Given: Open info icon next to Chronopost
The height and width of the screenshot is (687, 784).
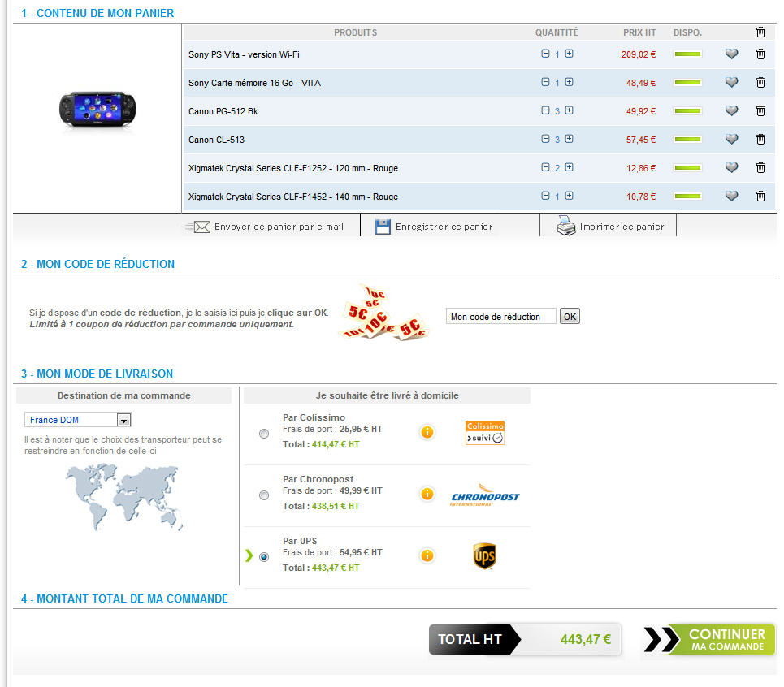Looking at the screenshot, I should (427, 494).
